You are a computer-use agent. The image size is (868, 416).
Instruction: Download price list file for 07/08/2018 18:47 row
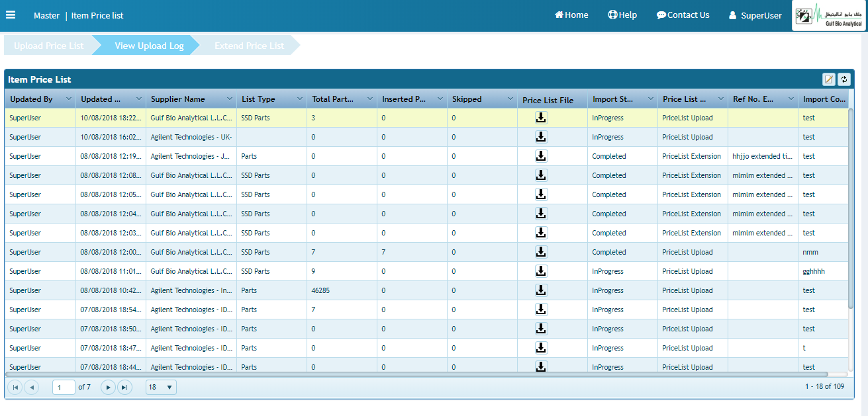[x=541, y=348]
